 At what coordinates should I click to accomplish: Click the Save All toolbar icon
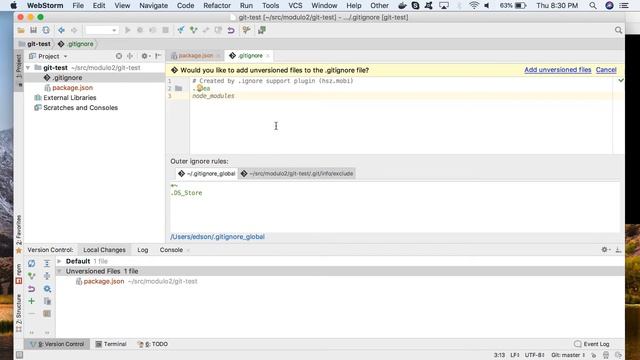33,30
